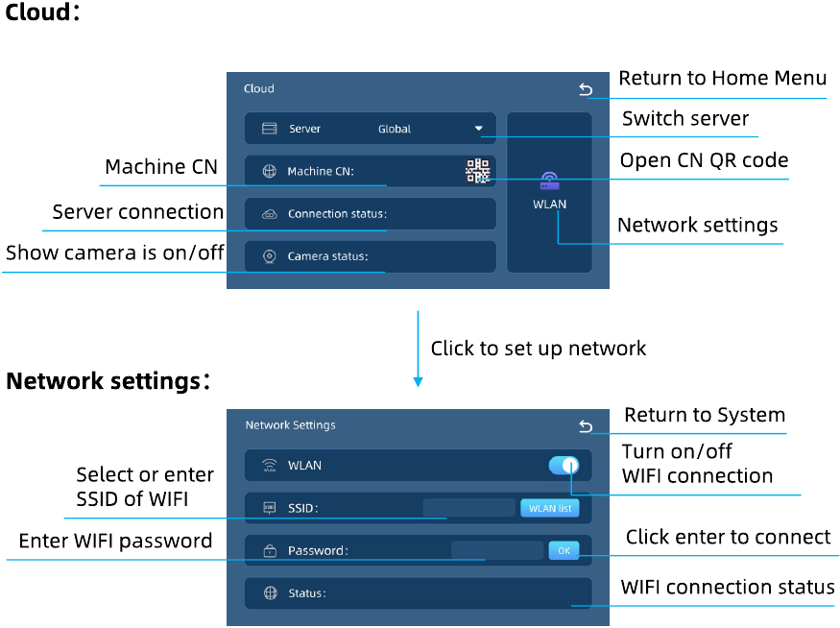Click the WLAN router icon
The width and height of the screenshot is (840, 628).
[x=549, y=181]
